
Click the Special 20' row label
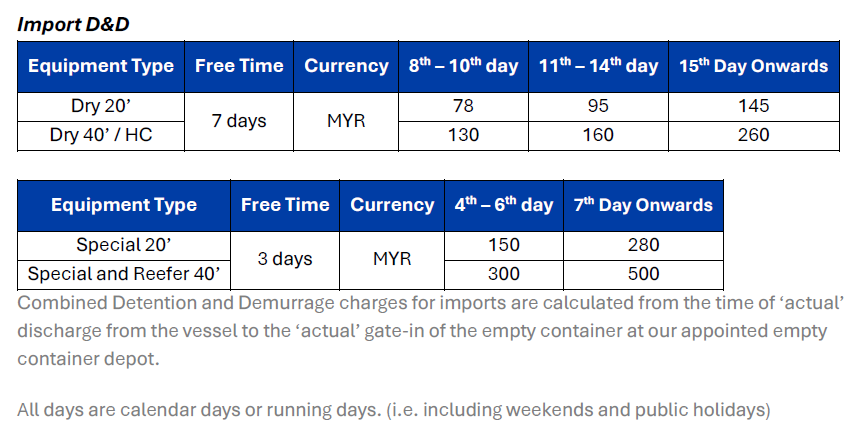[x=124, y=245]
